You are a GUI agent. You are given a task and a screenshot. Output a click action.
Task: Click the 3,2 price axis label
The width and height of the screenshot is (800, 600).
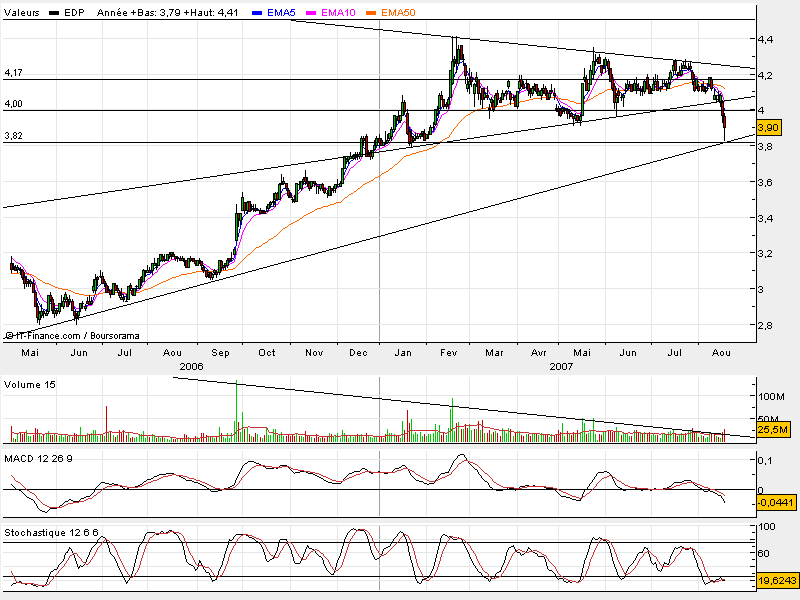[766, 254]
